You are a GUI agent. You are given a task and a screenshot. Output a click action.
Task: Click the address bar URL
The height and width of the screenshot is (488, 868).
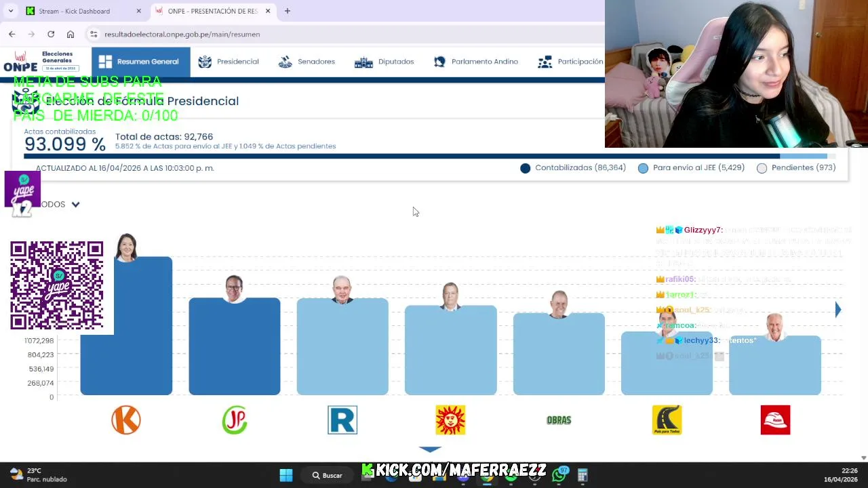(x=182, y=34)
